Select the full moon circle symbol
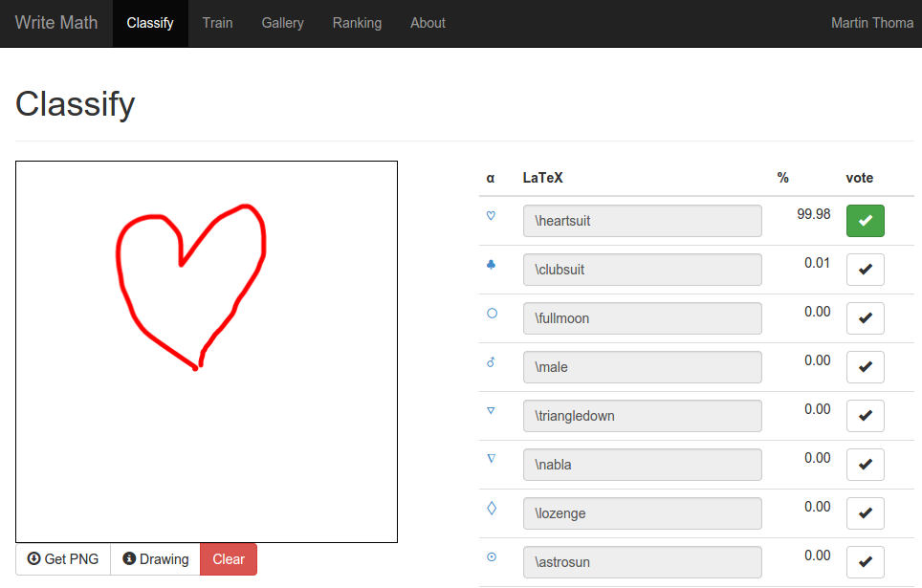The width and height of the screenshot is (922, 588). [492, 313]
